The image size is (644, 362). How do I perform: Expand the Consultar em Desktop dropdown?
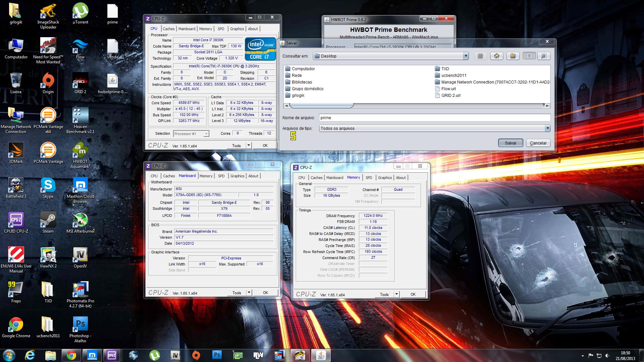click(x=466, y=56)
